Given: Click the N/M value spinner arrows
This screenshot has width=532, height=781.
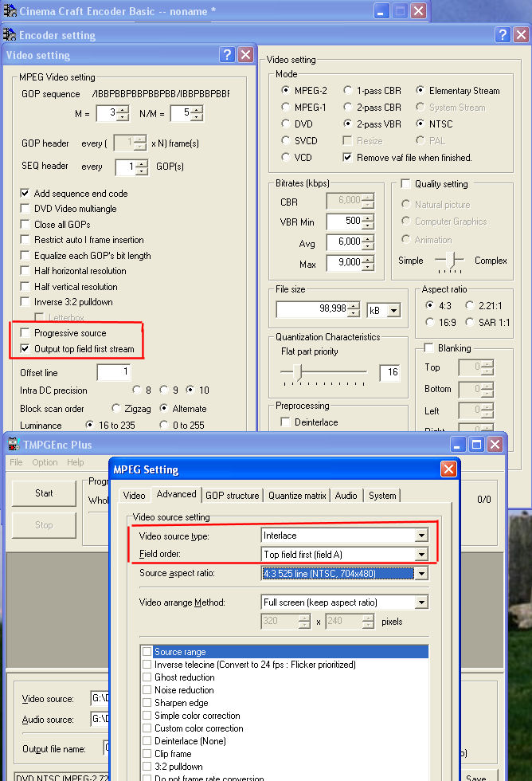Looking at the screenshot, I should pyautogui.click(x=198, y=113).
